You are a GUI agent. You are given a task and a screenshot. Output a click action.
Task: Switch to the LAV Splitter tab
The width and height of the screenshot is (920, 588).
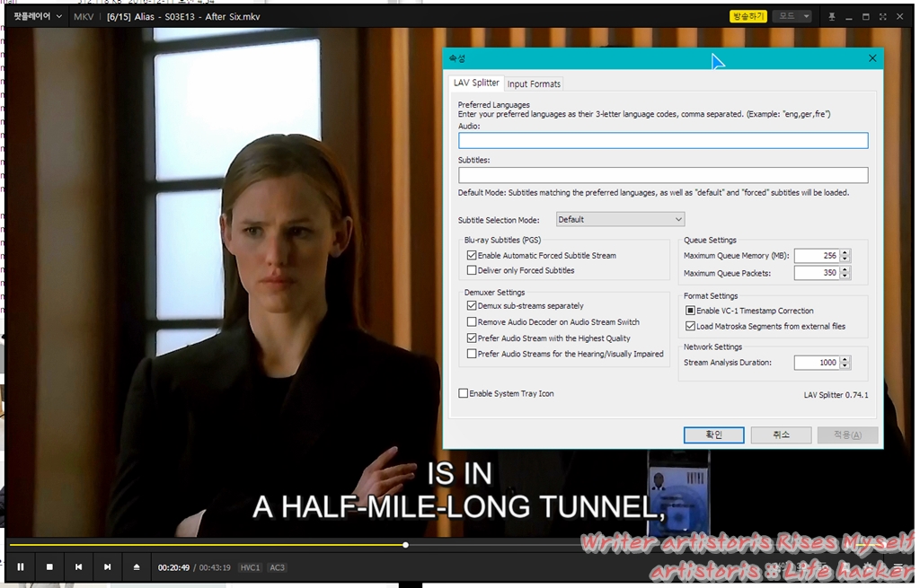point(476,83)
